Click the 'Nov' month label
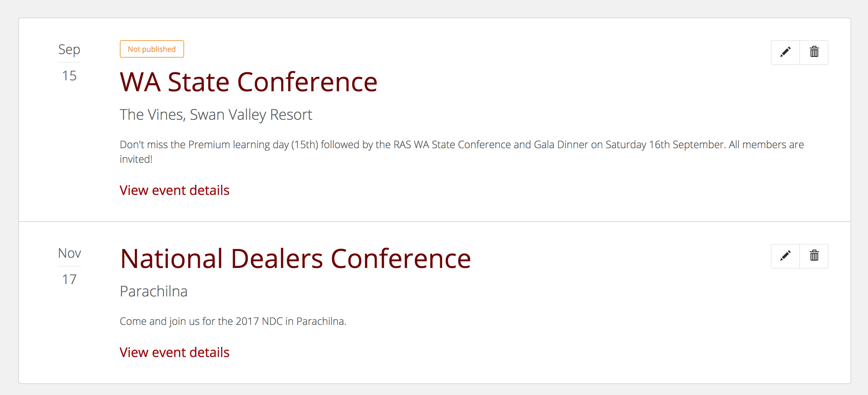Screen dimensions: 868x395 coord(69,253)
